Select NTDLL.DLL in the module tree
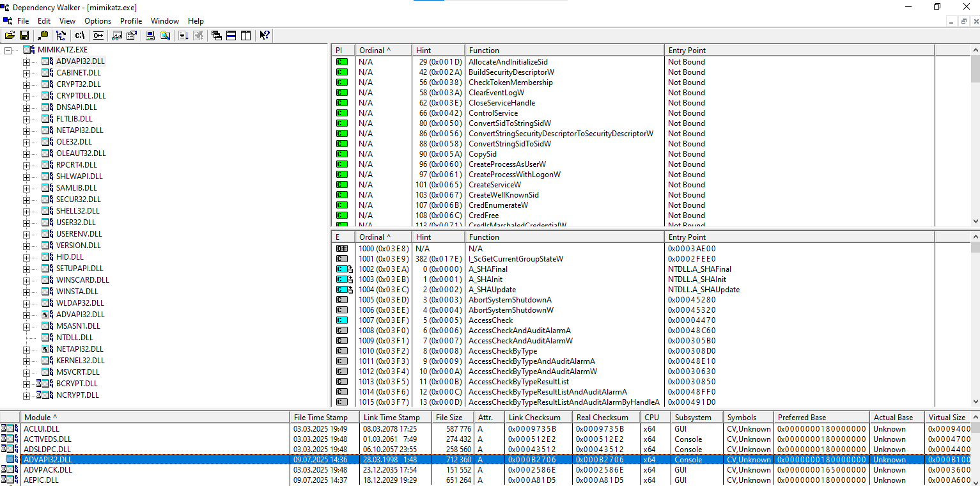Viewport: 980px width, 486px height. tap(74, 338)
